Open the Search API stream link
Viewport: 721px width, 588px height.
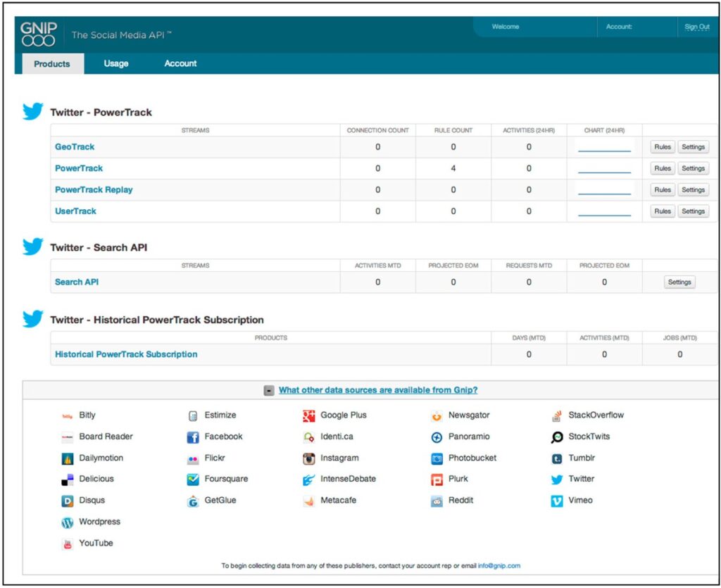click(x=77, y=282)
